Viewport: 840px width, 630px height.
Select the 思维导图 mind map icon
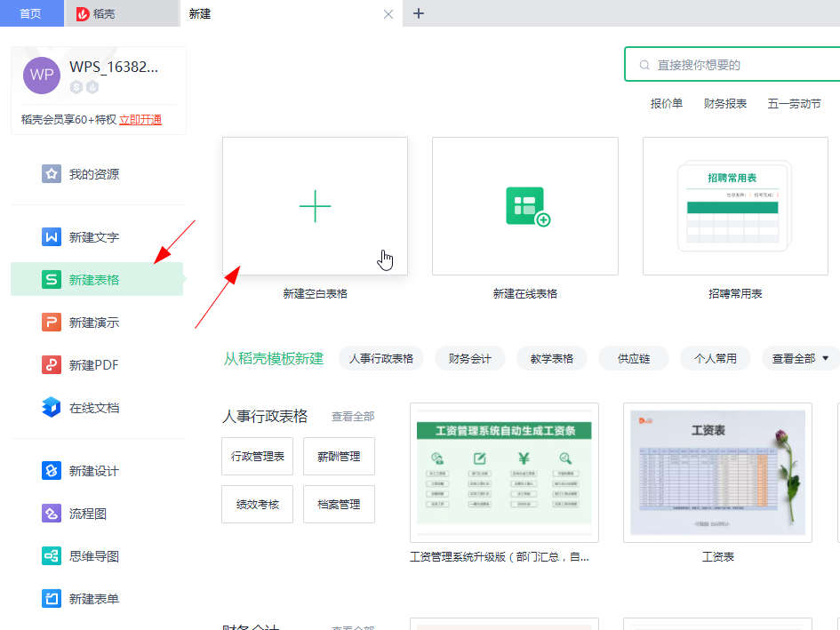52,556
